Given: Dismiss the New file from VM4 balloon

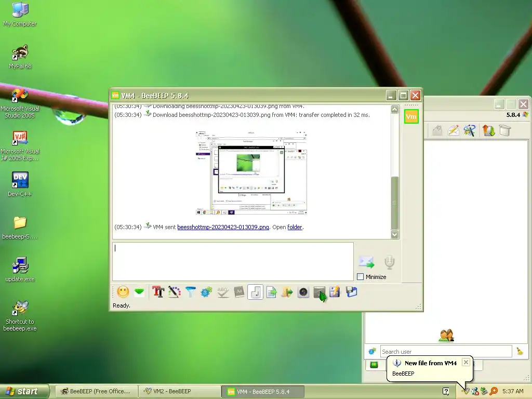Looking at the screenshot, I should (x=466, y=362).
